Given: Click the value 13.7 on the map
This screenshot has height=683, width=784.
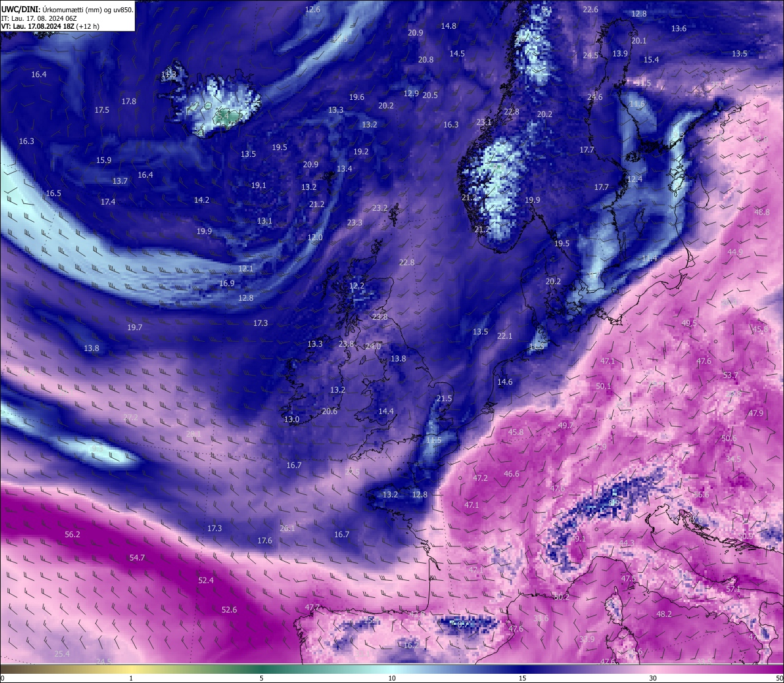Looking at the screenshot, I should (120, 181).
